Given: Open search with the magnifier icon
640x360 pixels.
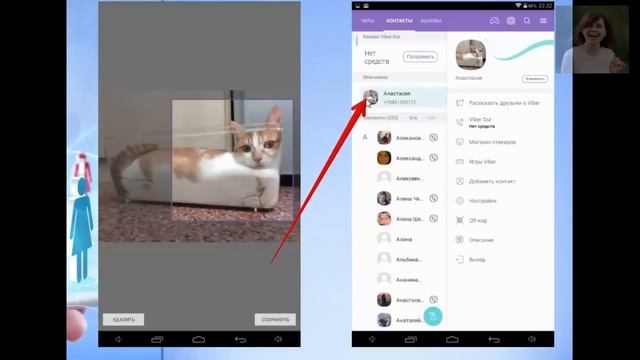Looking at the screenshot, I should [527, 20].
